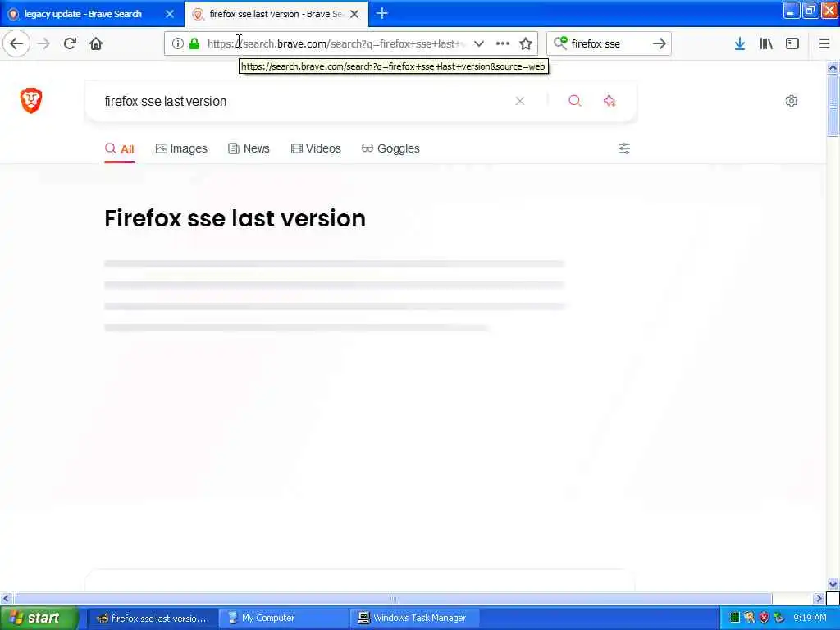Open the Windows Start menu
840x630 pixels.
pyautogui.click(x=39, y=618)
